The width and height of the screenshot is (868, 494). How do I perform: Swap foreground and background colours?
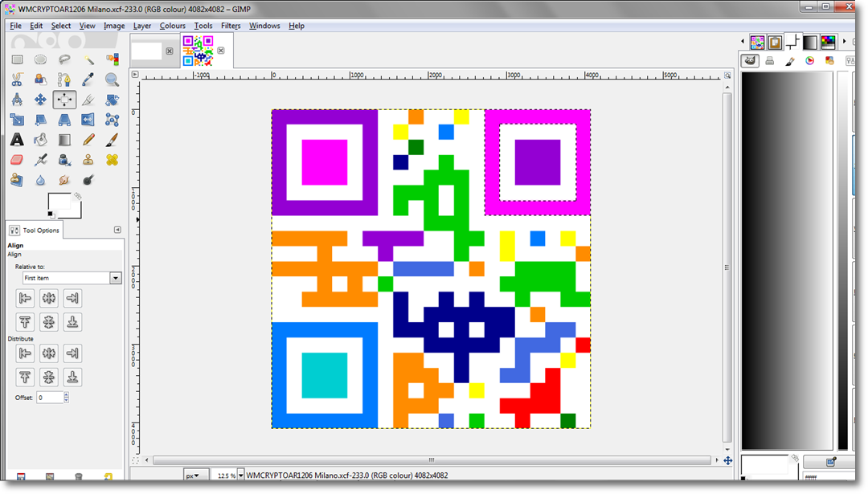click(x=77, y=196)
